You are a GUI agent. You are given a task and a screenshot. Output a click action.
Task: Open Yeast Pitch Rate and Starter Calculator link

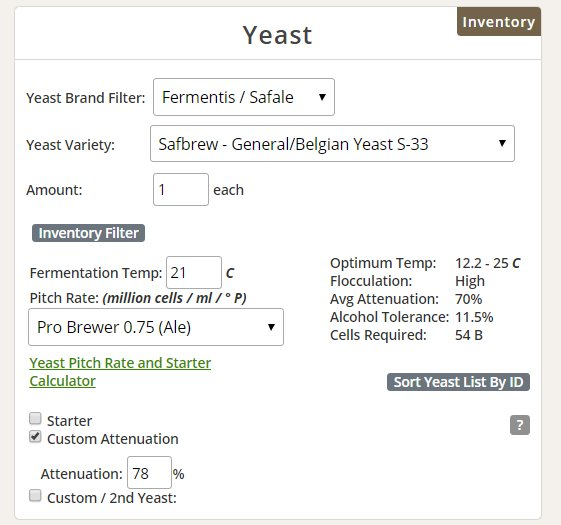coord(120,372)
